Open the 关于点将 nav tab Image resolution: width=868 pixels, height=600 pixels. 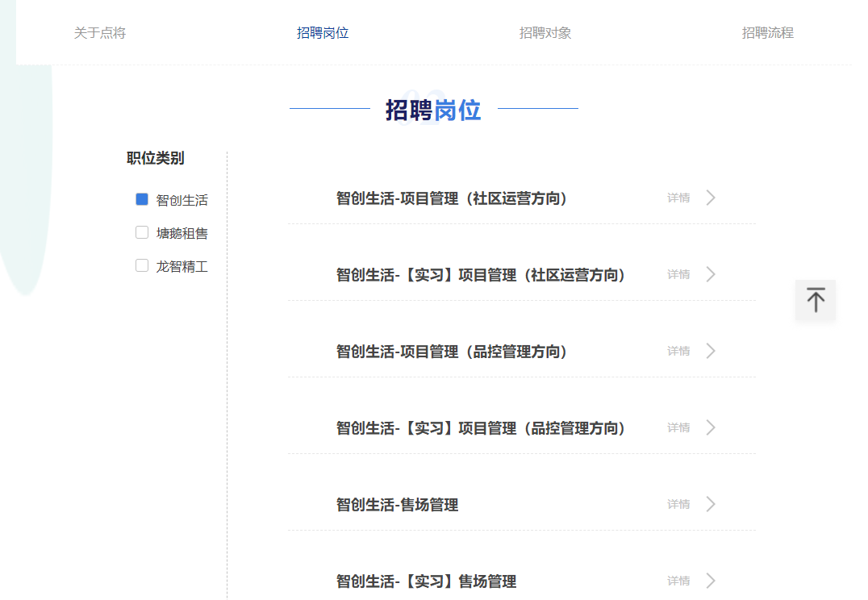(100, 33)
